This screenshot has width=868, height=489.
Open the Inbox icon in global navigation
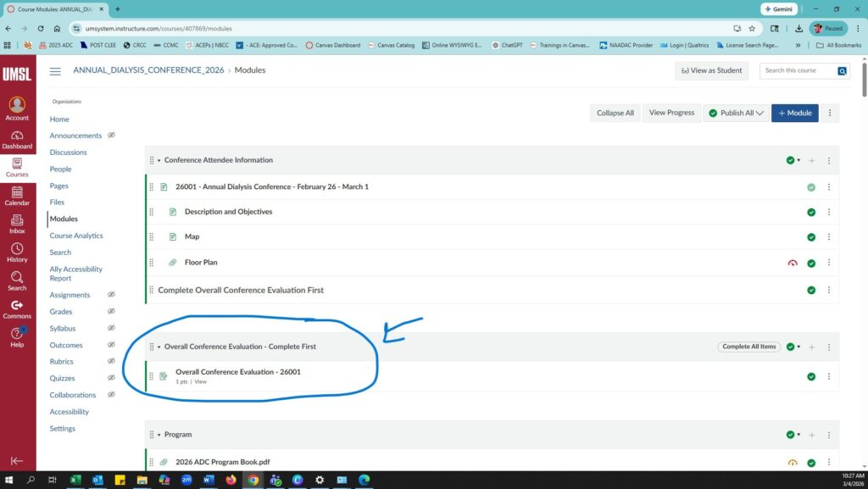pos(17,224)
